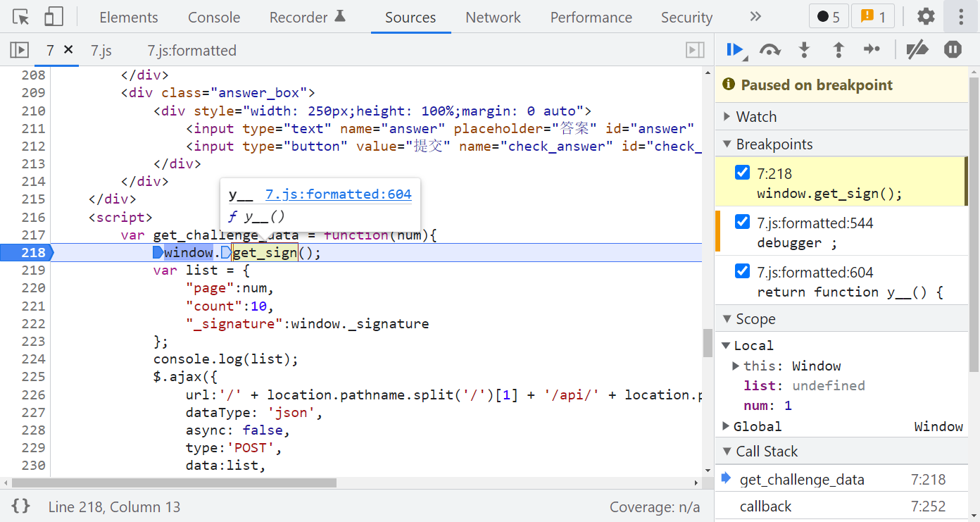Show the file navigator pane
Screen dimensions: 980x522
coord(19,50)
